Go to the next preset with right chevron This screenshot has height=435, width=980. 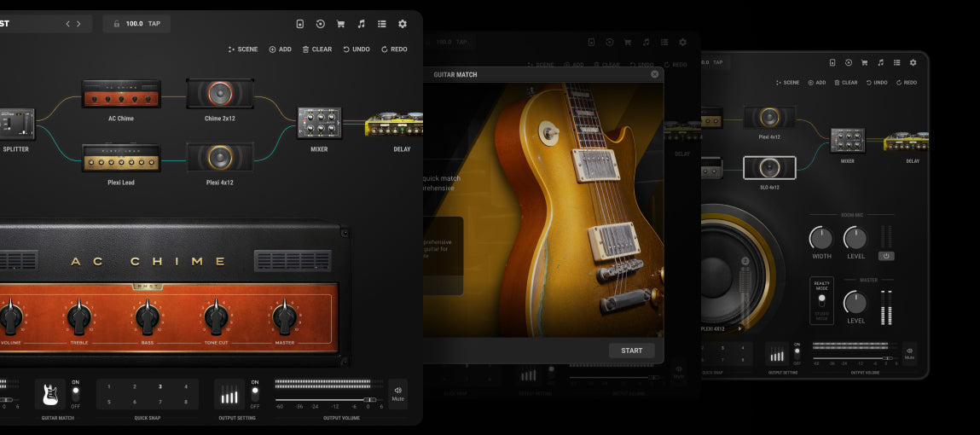click(79, 24)
